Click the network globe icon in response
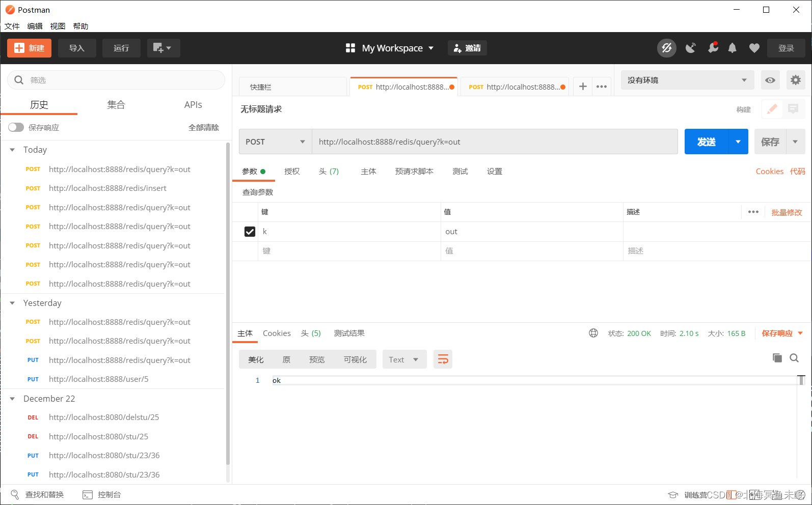The height and width of the screenshot is (505, 812). pyautogui.click(x=593, y=333)
